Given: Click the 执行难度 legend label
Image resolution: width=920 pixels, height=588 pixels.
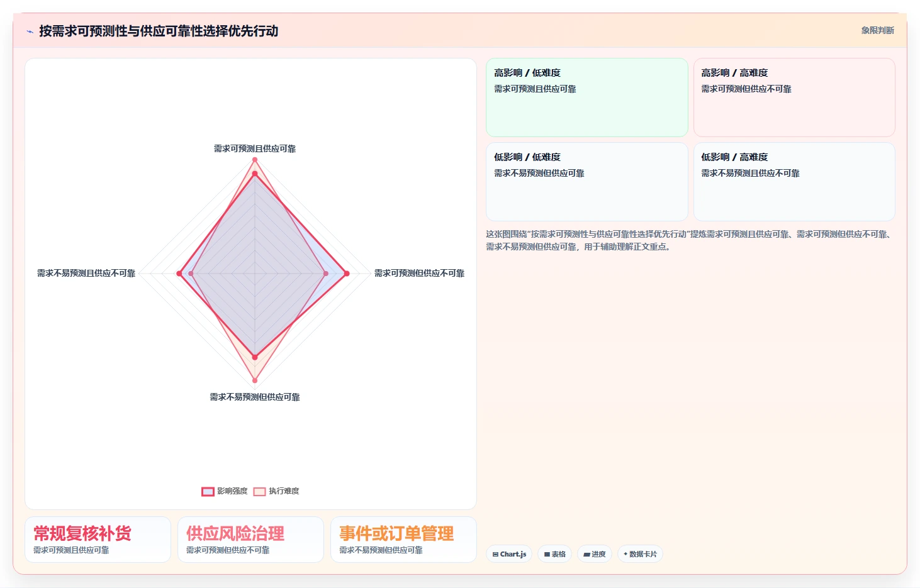Looking at the screenshot, I should [284, 491].
